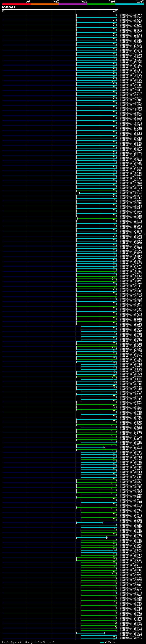This screenshot has height=644, width=146.
Task: Select the query name BP066829
Action: coord(8,8)
